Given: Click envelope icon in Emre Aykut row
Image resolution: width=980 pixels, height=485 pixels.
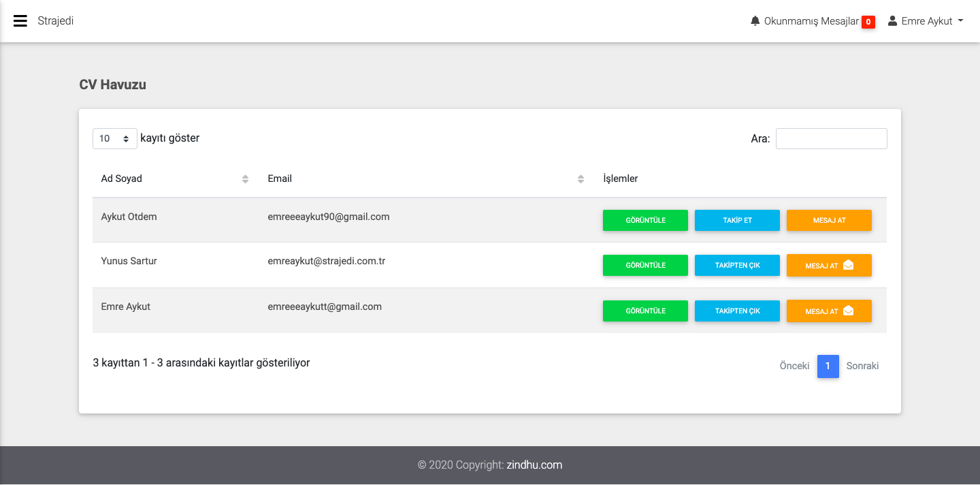Looking at the screenshot, I should (x=848, y=311).
